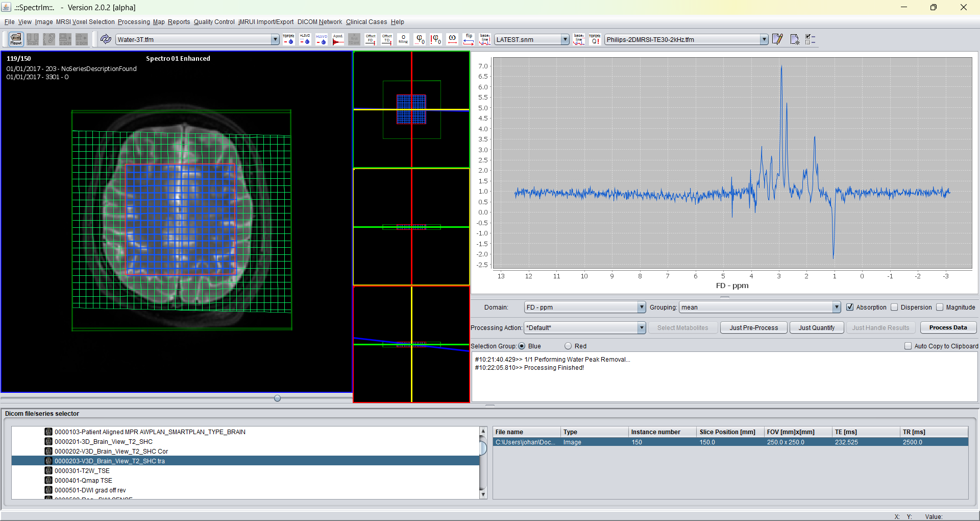Click the Select Metabolites button
The image size is (980, 521).
682,327
